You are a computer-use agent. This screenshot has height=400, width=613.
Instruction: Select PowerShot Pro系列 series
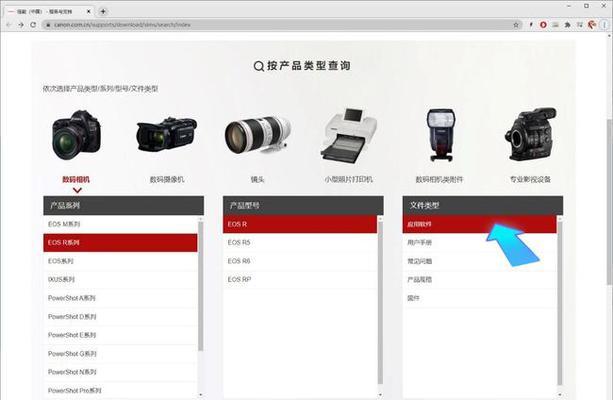click(x=120, y=391)
